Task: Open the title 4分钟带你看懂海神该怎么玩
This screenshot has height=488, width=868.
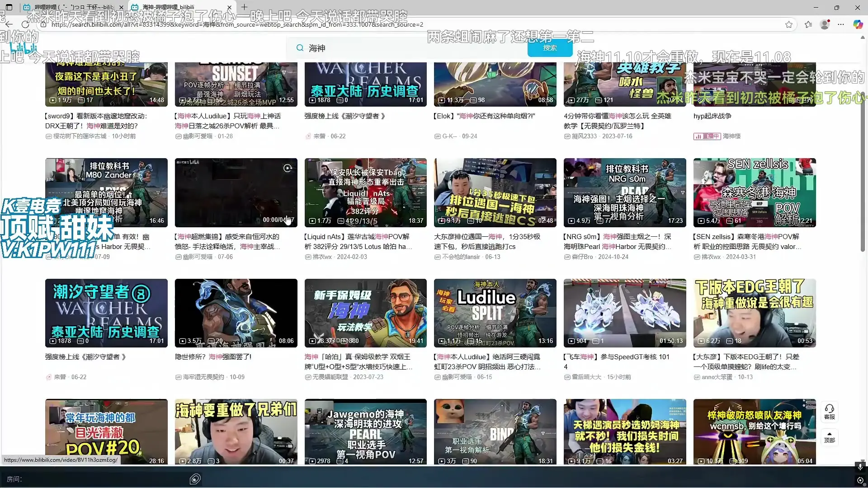Action: coord(618,121)
